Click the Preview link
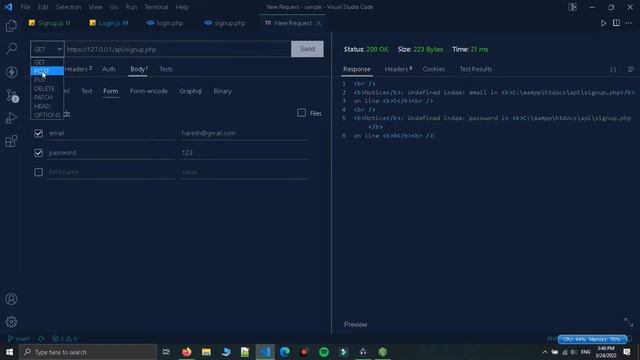Viewport: 640px width, 360px height. coord(356,324)
